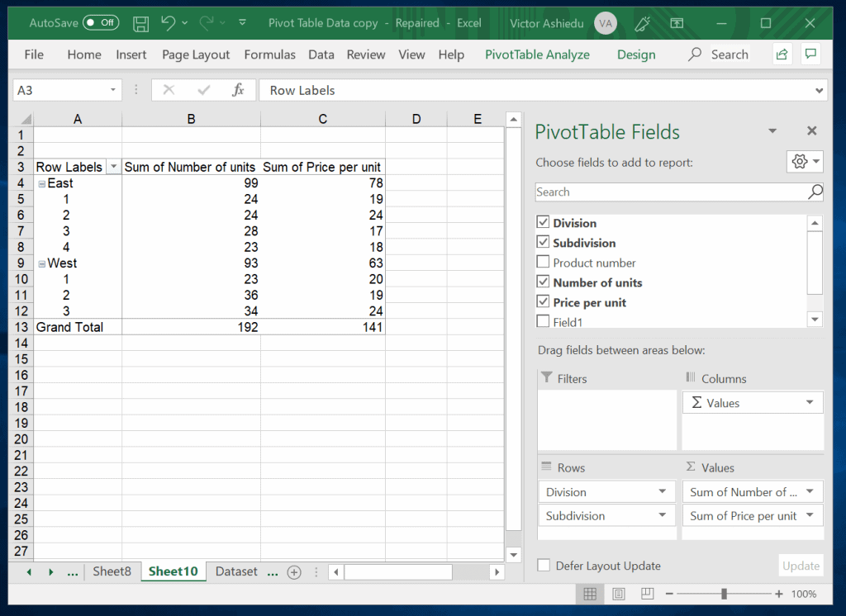
Task: Check the Product number field checkbox
Action: [544, 263]
